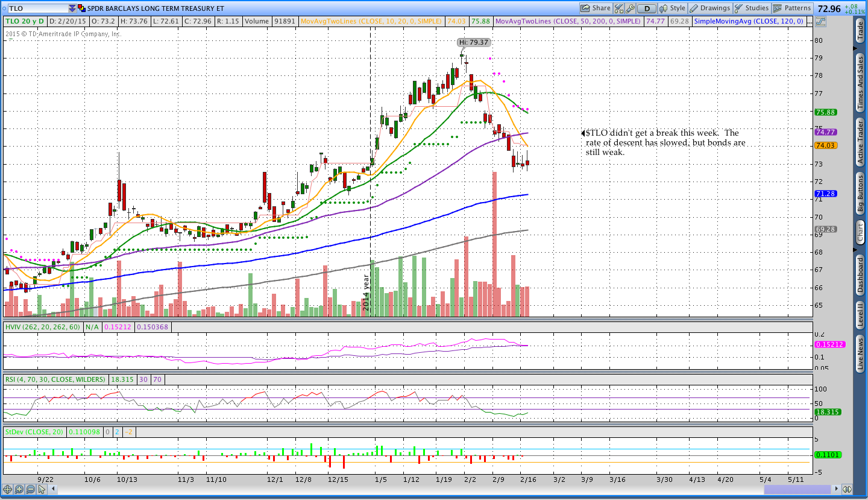Click the MovAvgTwoLines (CLOSE, 10, 20) study label
This screenshot has width=868, height=500.
point(372,21)
